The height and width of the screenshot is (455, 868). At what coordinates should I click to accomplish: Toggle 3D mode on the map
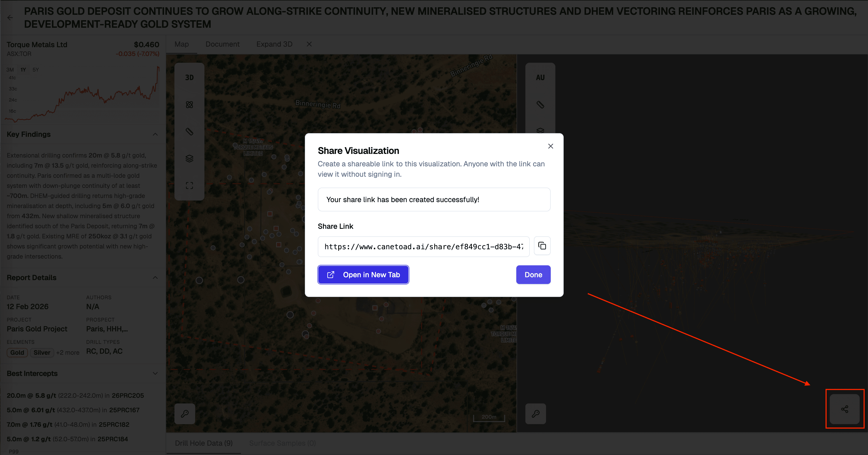pos(189,77)
